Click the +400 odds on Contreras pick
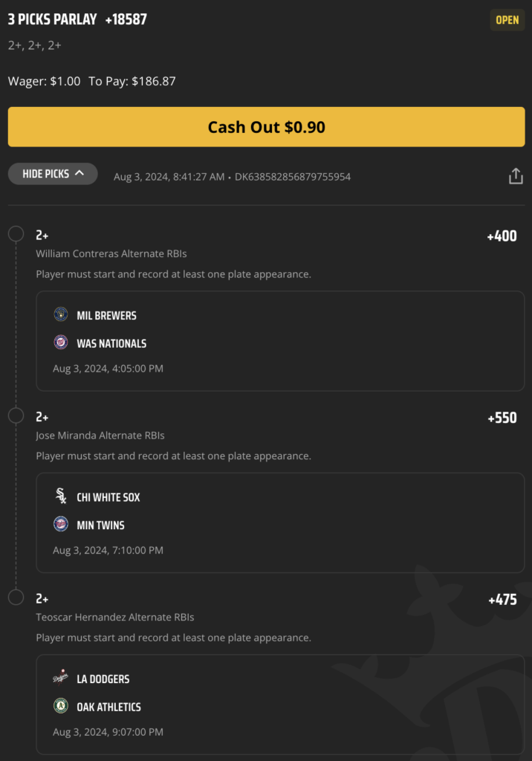Screen dimensions: 532x761 tap(502, 236)
